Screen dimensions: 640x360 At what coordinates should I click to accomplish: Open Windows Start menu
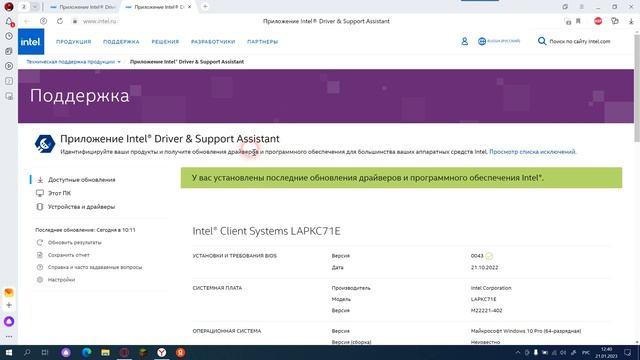click(9, 353)
